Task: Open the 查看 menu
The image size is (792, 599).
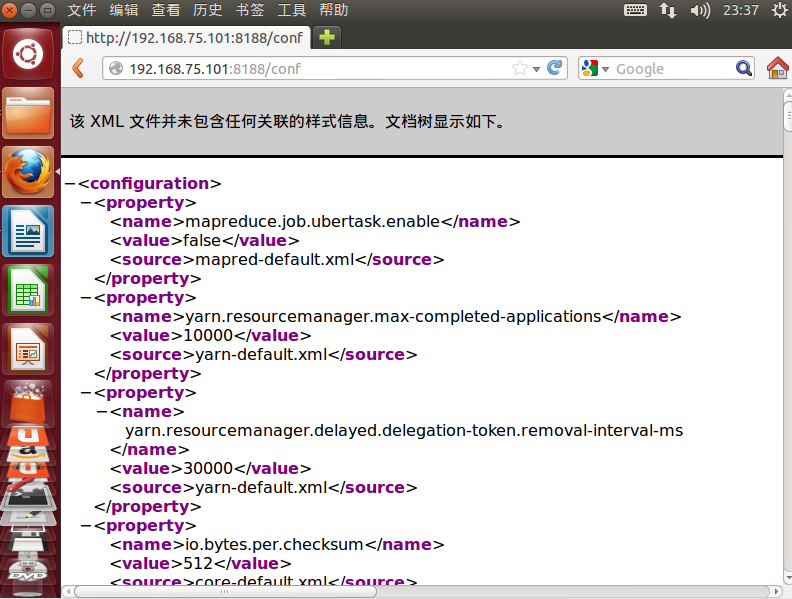Action: point(166,10)
